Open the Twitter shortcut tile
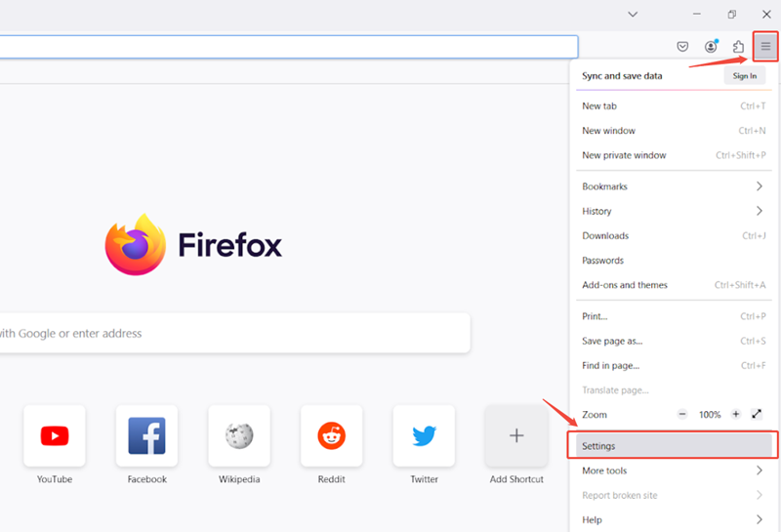This screenshot has height=532, width=781. click(424, 436)
